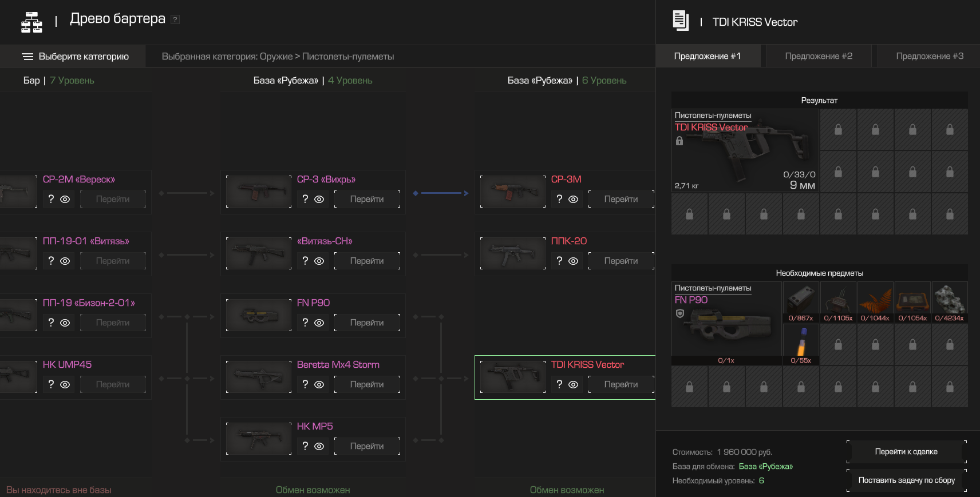Toggle eye icon for ПП-19-01 «Витязь»
Screen dimensions: 980x497
point(65,261)
